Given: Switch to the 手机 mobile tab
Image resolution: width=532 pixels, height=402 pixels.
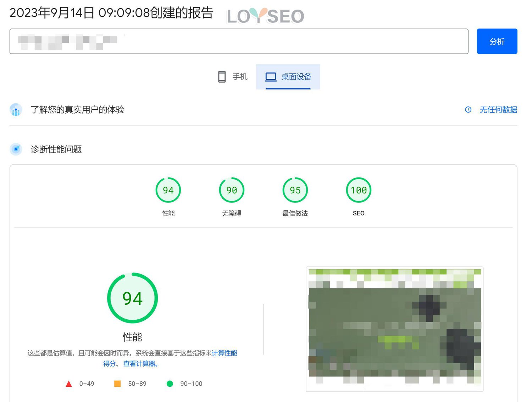Looking at the screenshot, I should 233,77.
